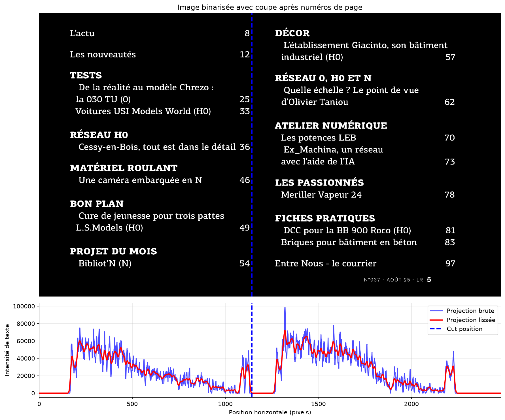505x420 pixels.
Task: Click page number 57
Action: [450, 57]
